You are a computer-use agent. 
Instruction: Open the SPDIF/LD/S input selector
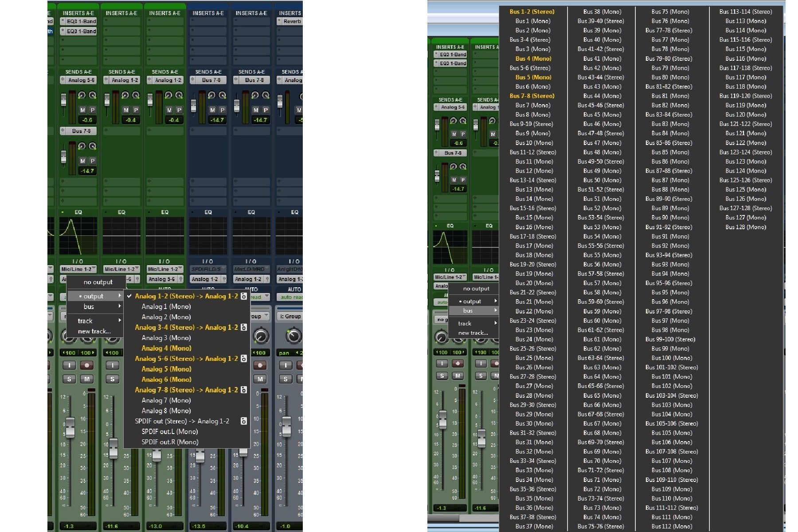coord(208,269)
